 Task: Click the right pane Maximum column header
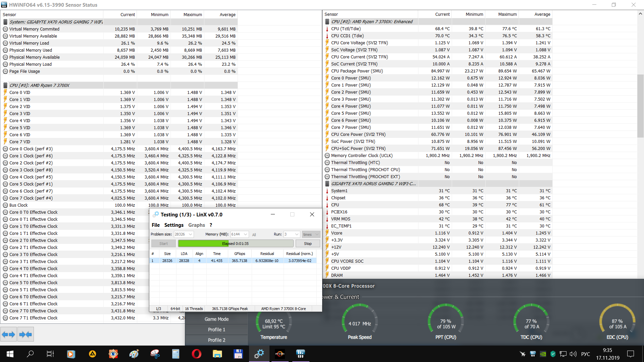pos(502,14)
